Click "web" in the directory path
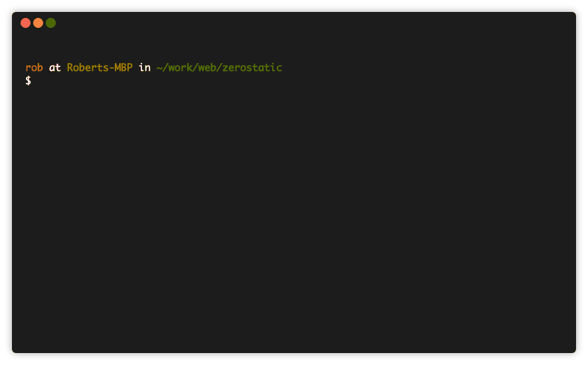The height and width of the screenshot is (365, 588). point(208,68)
